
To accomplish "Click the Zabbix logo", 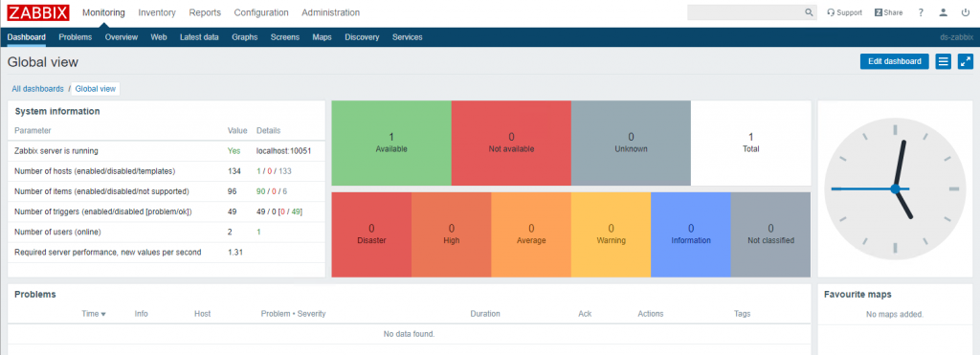I will click(x=38, y=12).
